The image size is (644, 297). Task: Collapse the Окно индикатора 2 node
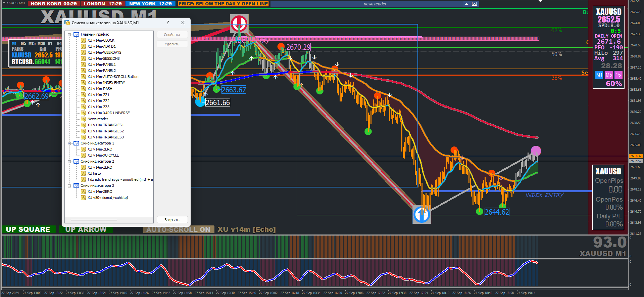pos(69,161)
